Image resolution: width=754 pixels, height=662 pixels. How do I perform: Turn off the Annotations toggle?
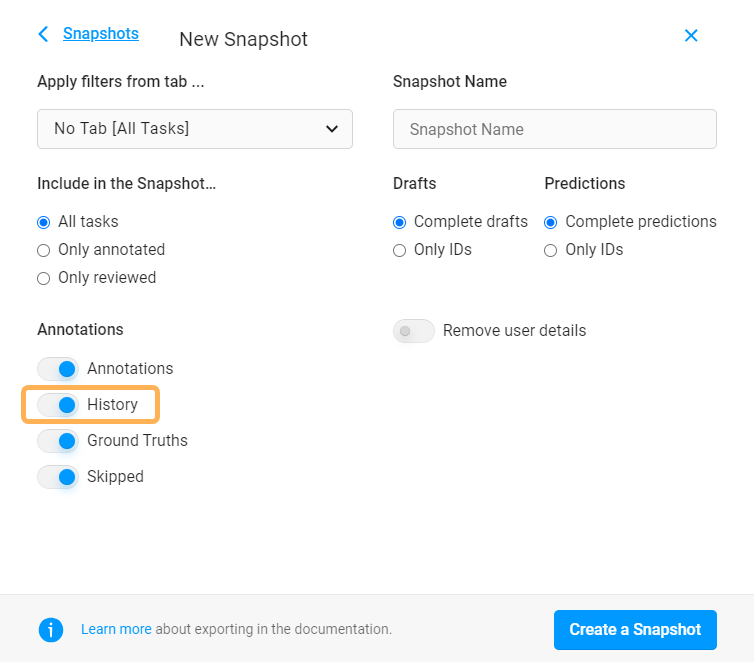(58, 369)
